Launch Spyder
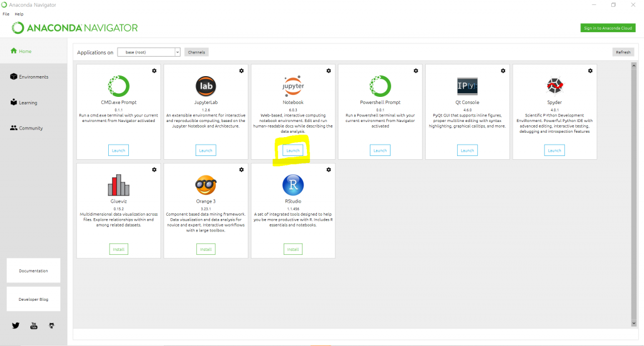 [555, 150]
